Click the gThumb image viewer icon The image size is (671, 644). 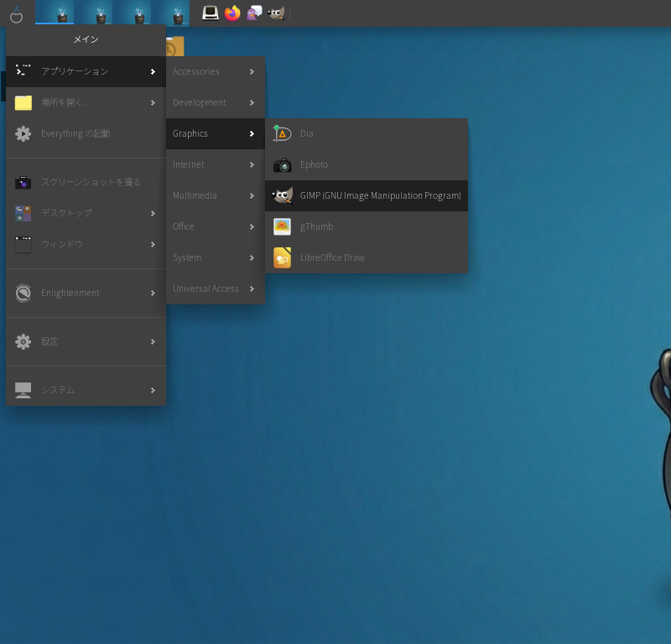pos(282,226)
